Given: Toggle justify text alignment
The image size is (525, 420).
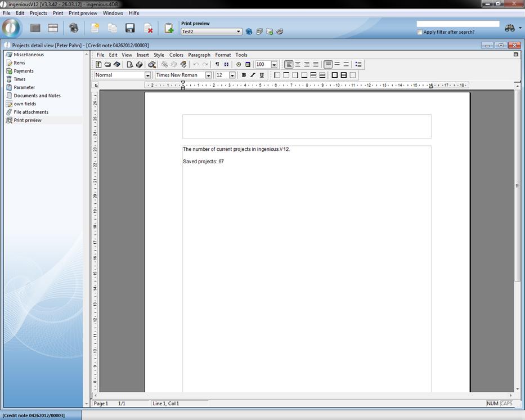Looking at the screenshot, I should [316, 65].
